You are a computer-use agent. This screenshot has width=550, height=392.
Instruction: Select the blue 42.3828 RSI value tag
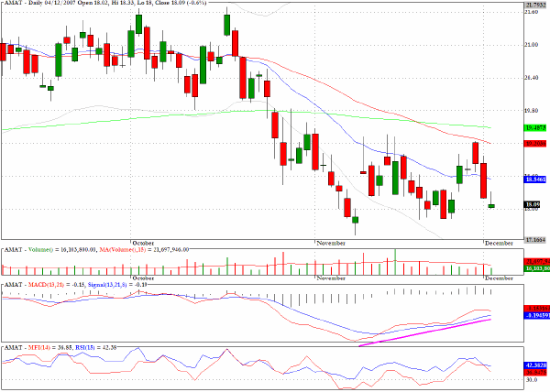click(x=535, y=365)
